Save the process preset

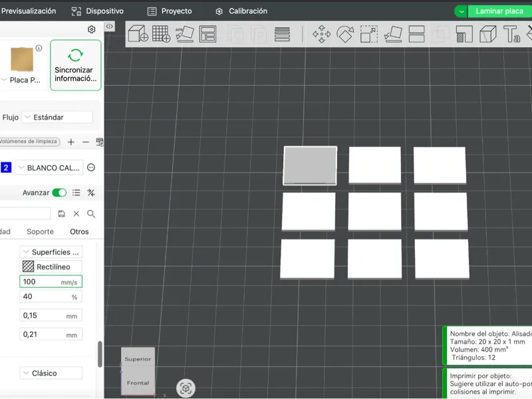61,213
